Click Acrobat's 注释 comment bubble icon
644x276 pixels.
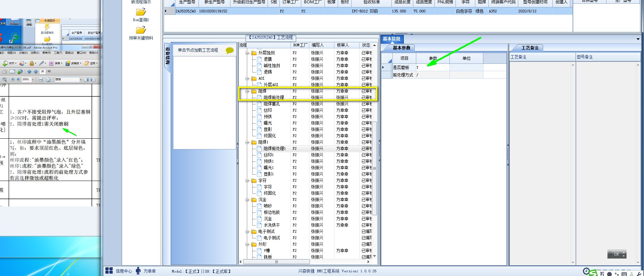point(86,63)
